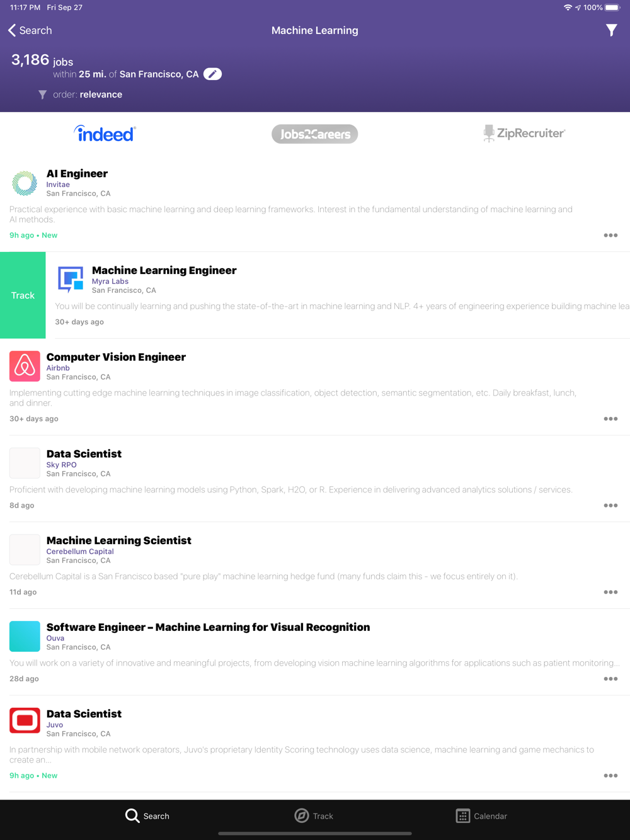The width and height of the screenshot is (630, 840).
Task: Tap the Wi-Fi icon in status bar
Action: coord(568,8)
